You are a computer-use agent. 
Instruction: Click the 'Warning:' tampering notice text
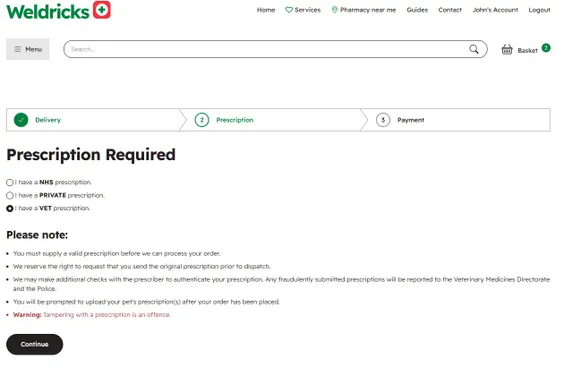click(x=92, y=315)
